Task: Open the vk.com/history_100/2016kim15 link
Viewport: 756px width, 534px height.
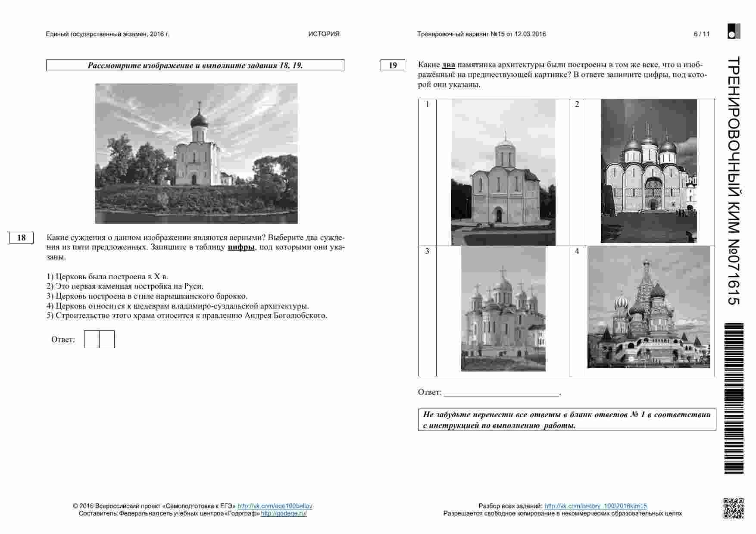Action: (595, 506)
